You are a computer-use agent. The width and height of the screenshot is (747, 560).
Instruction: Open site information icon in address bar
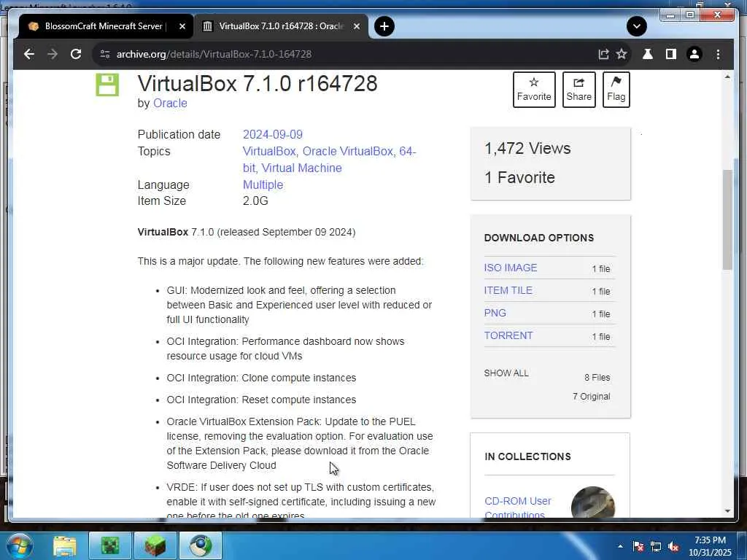pyautogui.click(x=105, y=54)
